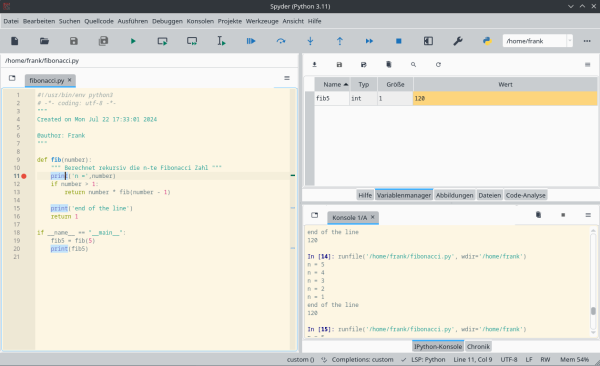The width and height of the screenshot is (600, 366).
Task: Close the Konsole 1/A tab
Action: (x=373, y=217)
